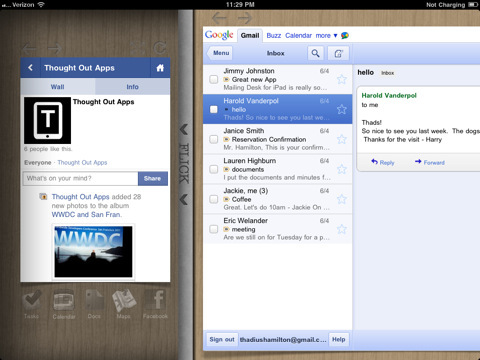This screenshot has width=480, height=360.
Task: Star the Janice Smith email
Action: click(x=342, y=139)
